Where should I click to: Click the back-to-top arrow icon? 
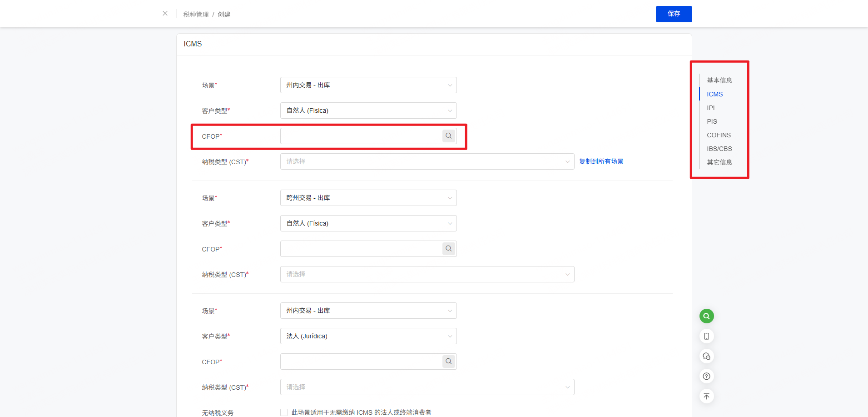click(x=706, y=396)
